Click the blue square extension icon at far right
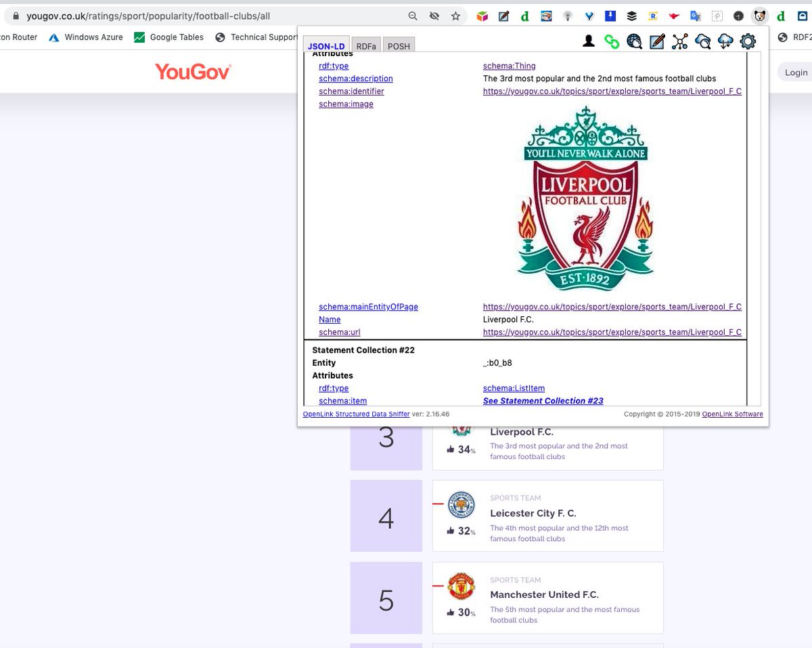This screenshot has width=812, height=648. pyautogui.click(x=803, y=16)
